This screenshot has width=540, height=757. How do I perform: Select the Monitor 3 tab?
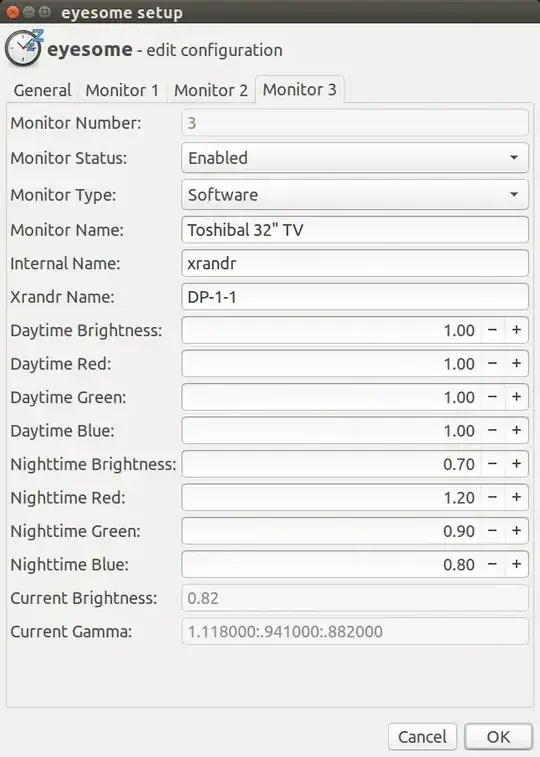299,89
